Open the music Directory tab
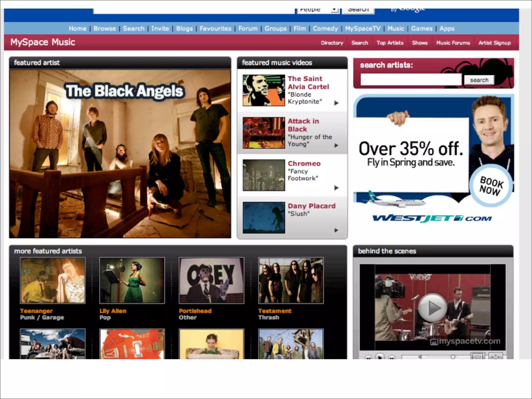The height and width of the screenshot is (399, 532). (332, 43)
